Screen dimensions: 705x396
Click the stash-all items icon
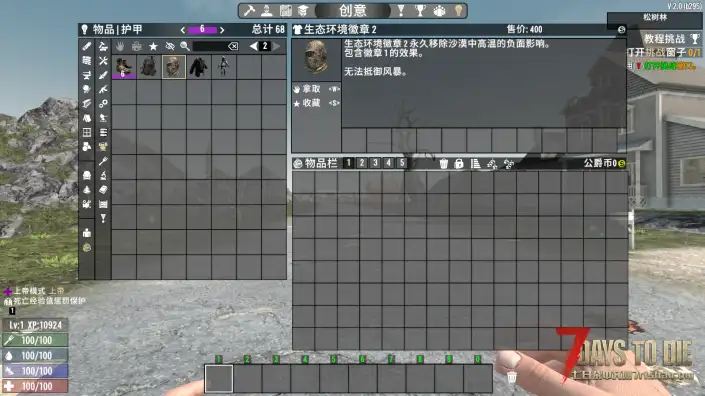492,164
